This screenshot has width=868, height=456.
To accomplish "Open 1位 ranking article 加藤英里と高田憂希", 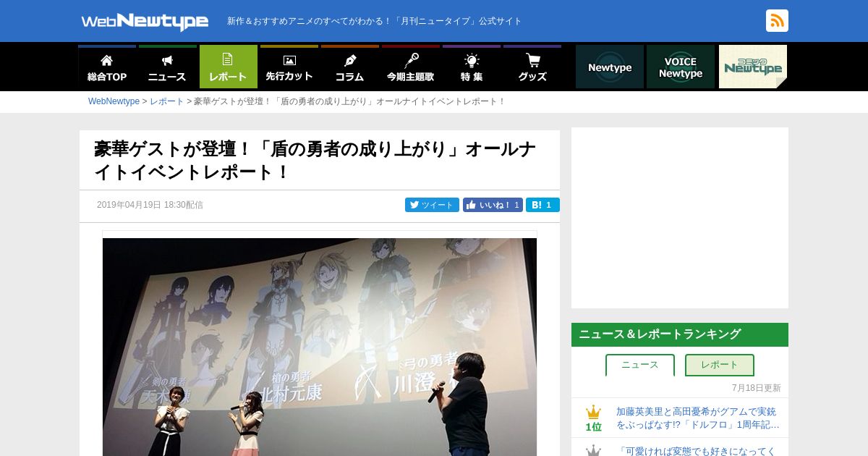I will [x=698, y=418].
